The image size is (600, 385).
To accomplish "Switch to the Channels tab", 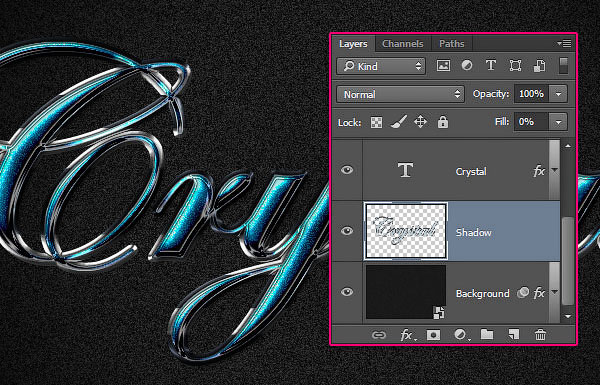I will tap(403, 44).
